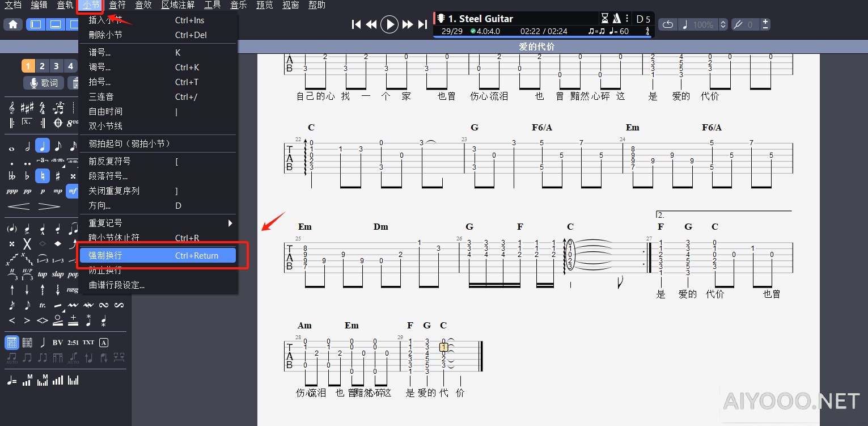Toggle the ppp dynamic
868x426 pixels.
pyautogui.click(x=12, y=191)
